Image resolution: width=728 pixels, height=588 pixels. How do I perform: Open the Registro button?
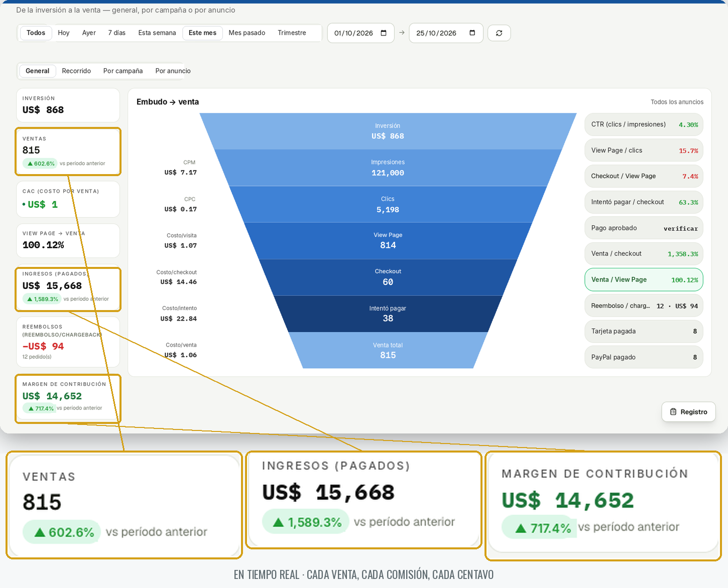(x=688, y=412)
